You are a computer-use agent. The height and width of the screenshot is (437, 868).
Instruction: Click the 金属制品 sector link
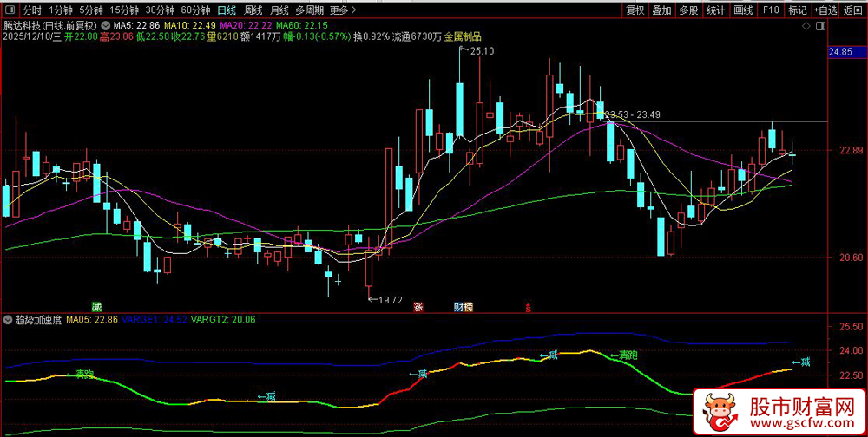click(462, 37)
